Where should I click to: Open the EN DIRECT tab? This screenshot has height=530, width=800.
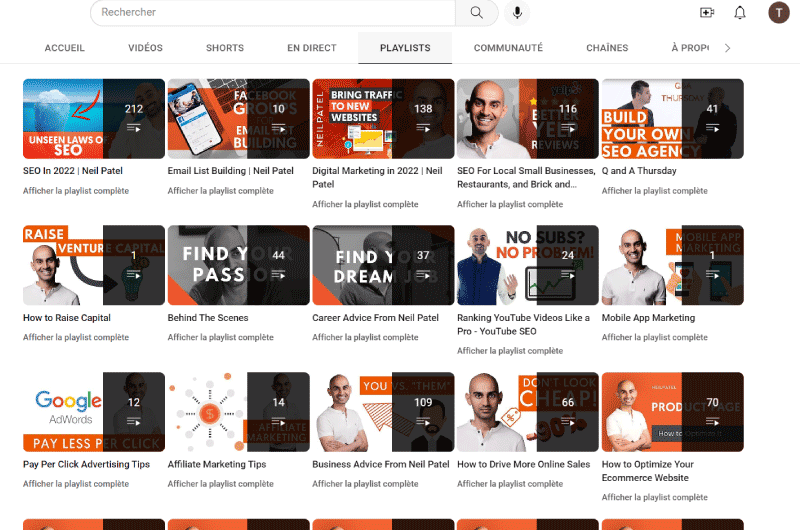point(312,48)
